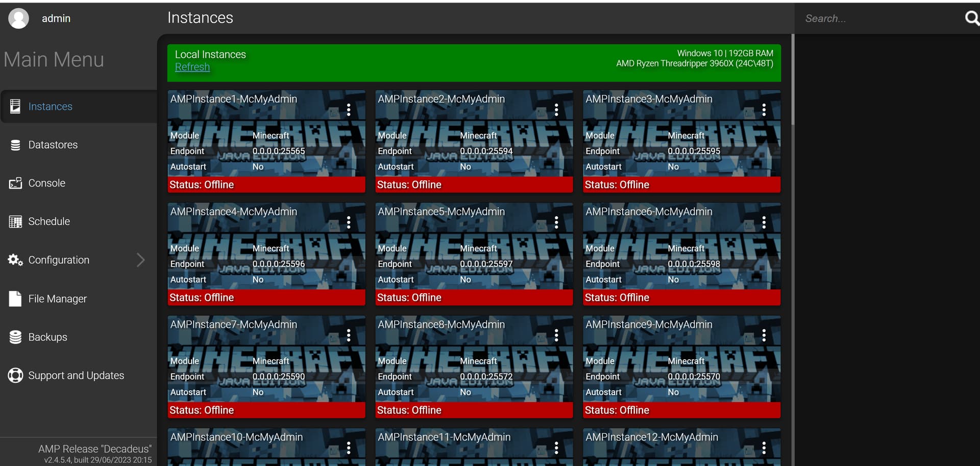Open AMPInstance6-McMyAdmin three-dot menu
Image resolution: width=980 pixels, height=466 pixels.
click(764, 222)
